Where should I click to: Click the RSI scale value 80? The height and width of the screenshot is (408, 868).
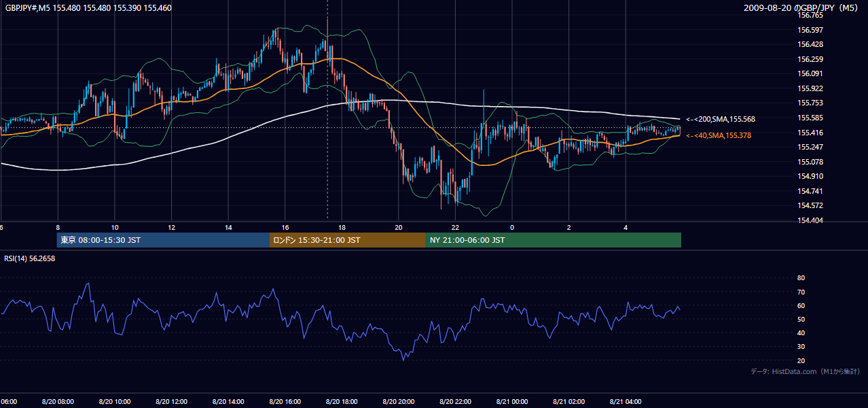801,278
